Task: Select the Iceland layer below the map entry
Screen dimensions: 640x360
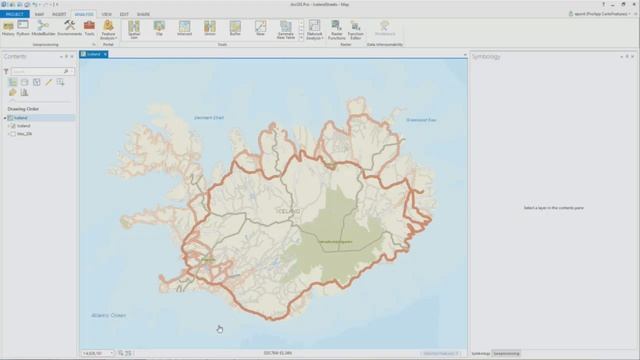Action: click(24, 126)
